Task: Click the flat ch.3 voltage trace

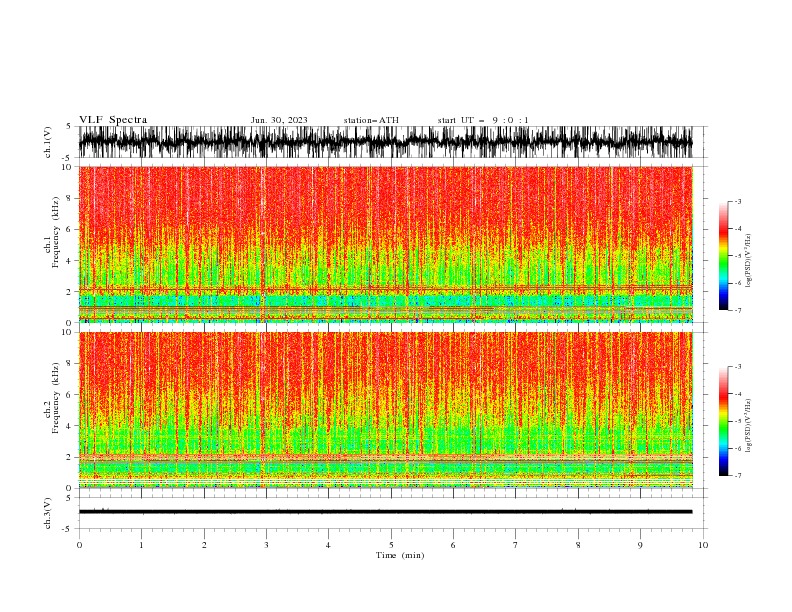Action: coord(385,512)
